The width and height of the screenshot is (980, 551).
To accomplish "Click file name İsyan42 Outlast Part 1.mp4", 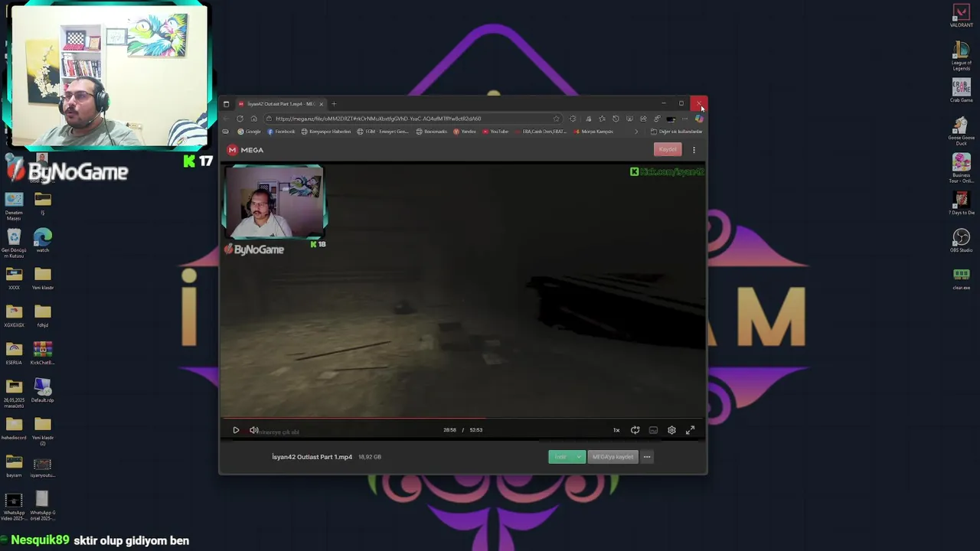I will (x=312, y=457).
